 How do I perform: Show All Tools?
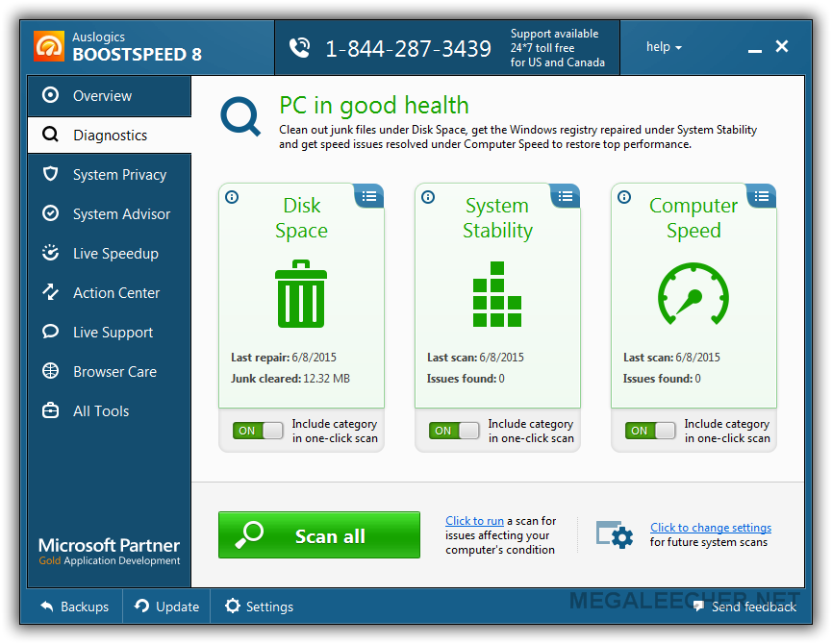[110, 410]
